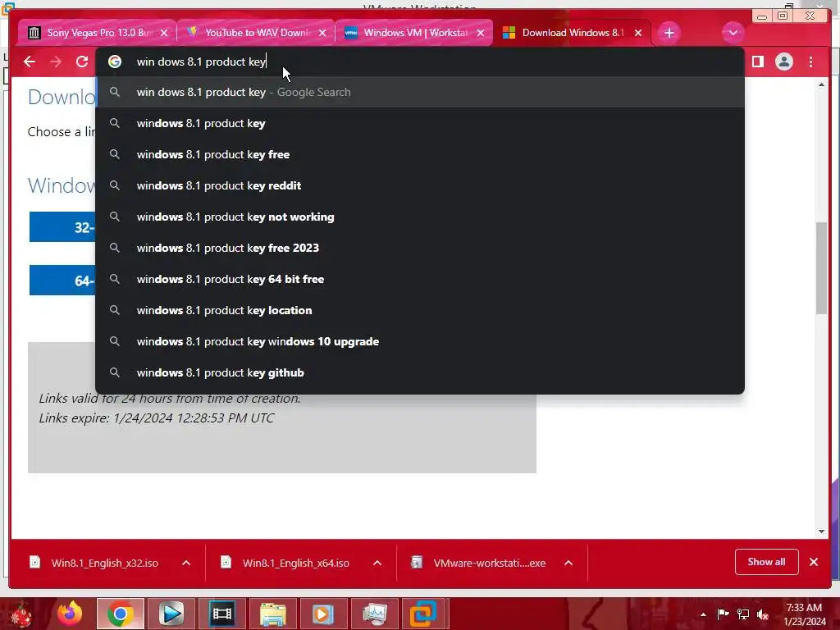Close the YouTube to WAV tab
The height and width of the screenshot is (630, 840).
(x=322, y=33)
